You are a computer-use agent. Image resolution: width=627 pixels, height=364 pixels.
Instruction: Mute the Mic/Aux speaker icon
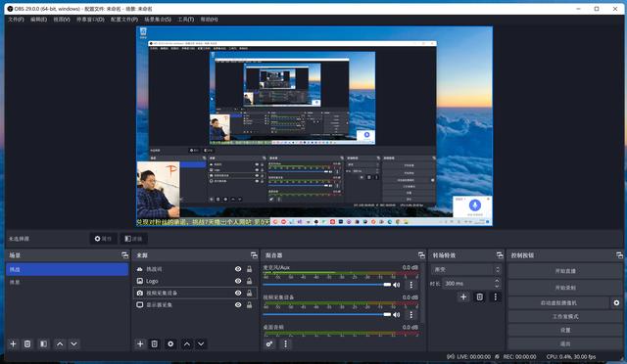pyautogui.click(x=396, y=285)
